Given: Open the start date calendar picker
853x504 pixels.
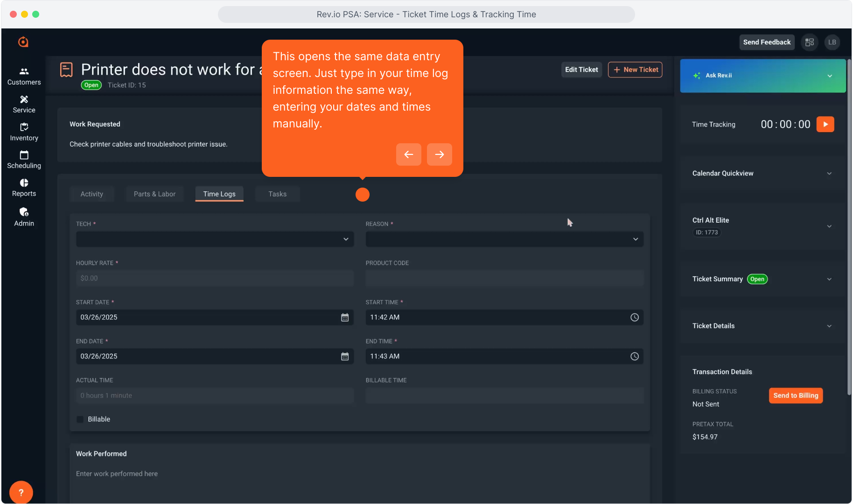Looking at the screenshot, I should tap(345, 317).
